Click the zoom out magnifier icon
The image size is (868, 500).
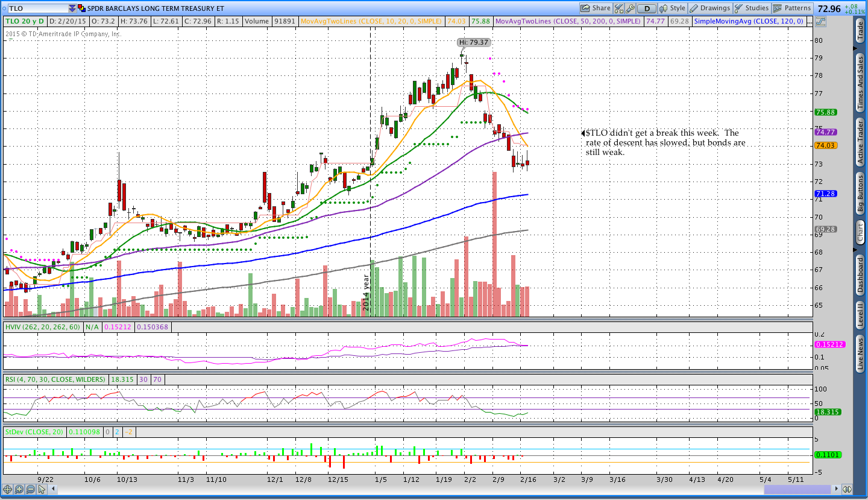click(x=30, y=489)
